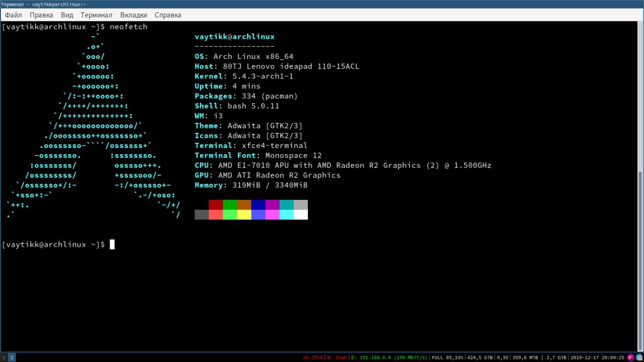Click the 'Kernel: 5.4.3-arch1-1' line
The width and height of the screenshot is (644, 362).
click(x=244, y=77)
